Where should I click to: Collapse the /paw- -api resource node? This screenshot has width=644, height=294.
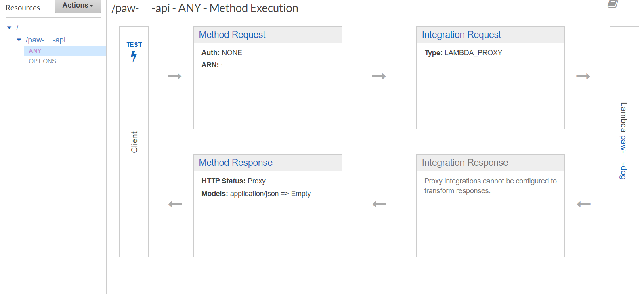[19, 40]
